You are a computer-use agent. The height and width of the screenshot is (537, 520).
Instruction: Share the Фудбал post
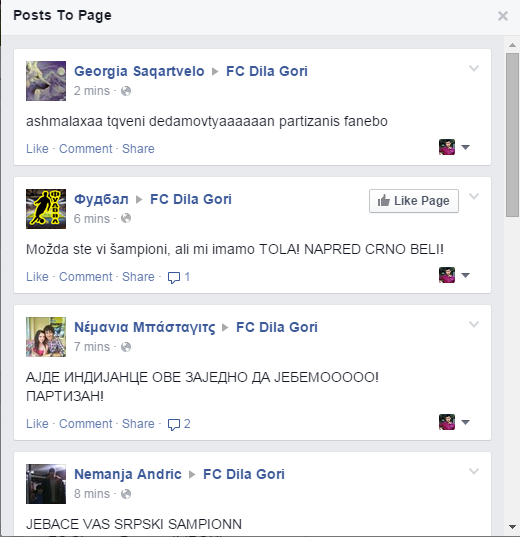(138, 277)
